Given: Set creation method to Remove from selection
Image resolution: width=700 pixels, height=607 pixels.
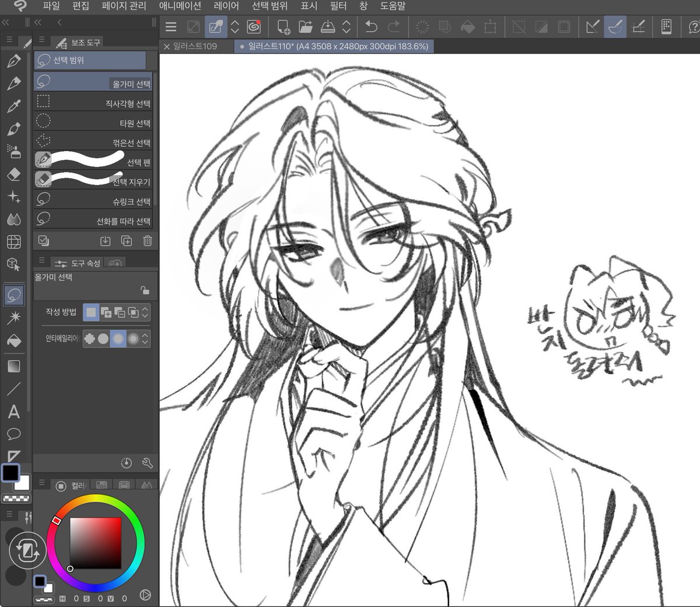Looking at the screenshot, I should point(120,312).
